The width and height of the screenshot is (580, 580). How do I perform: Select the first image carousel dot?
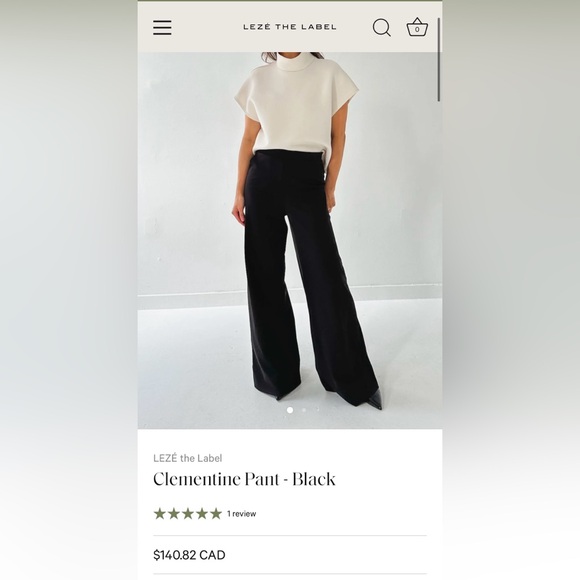pyautogui.click(x=290, y=410)
